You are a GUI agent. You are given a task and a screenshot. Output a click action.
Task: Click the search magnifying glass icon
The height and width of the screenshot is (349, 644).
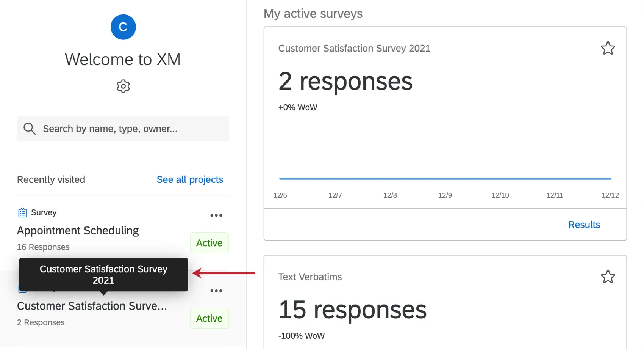(30, 129)
